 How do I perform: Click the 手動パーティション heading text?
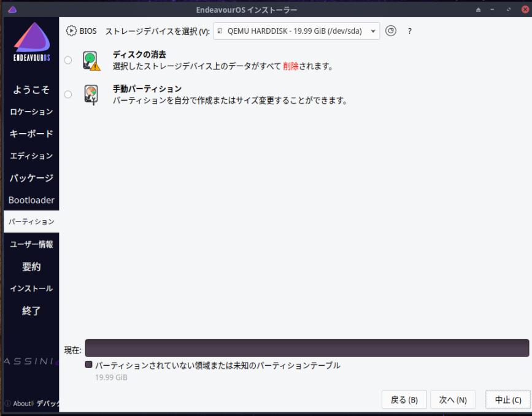[x=147, y=89]
